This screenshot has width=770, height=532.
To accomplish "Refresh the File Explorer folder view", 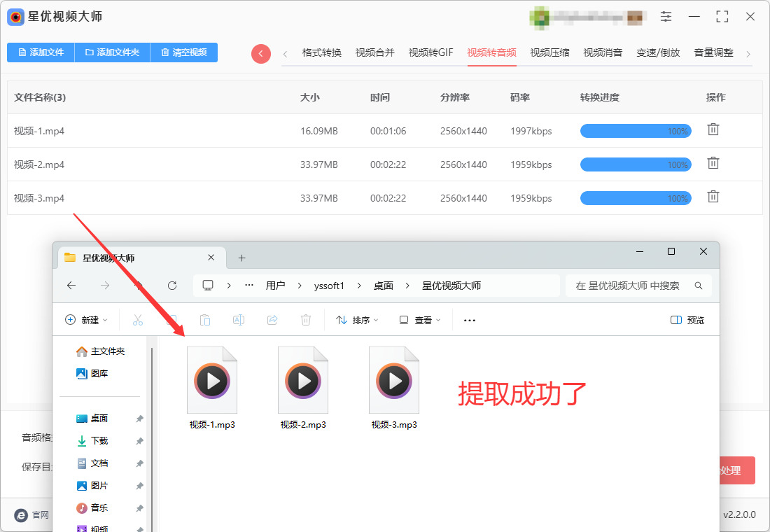I will tap(172, 286).
